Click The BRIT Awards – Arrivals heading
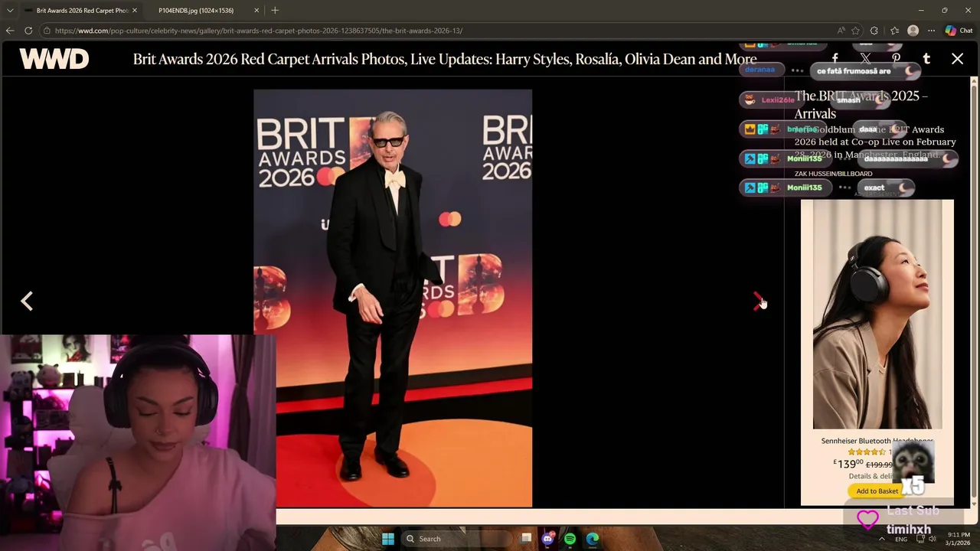The width and height of the screenshot is (980, 551). coord(861,105)
